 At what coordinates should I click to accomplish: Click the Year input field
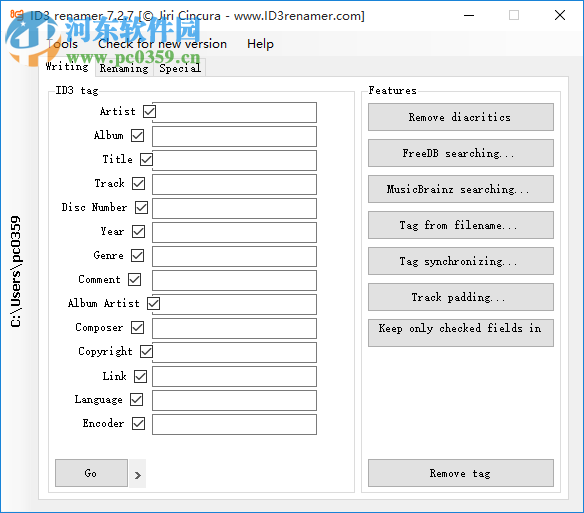234,232
